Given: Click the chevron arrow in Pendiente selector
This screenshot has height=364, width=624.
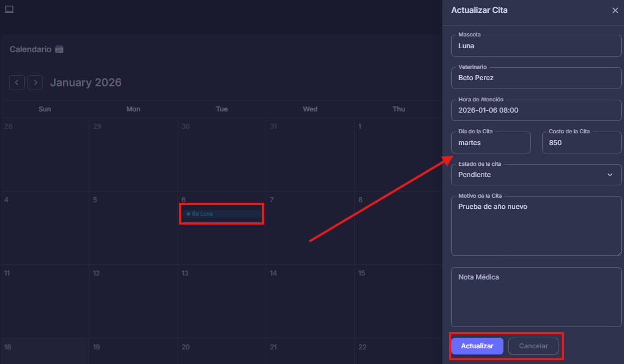Looking at the screenshot, I should pyautogui.click(x=610, y=175).
